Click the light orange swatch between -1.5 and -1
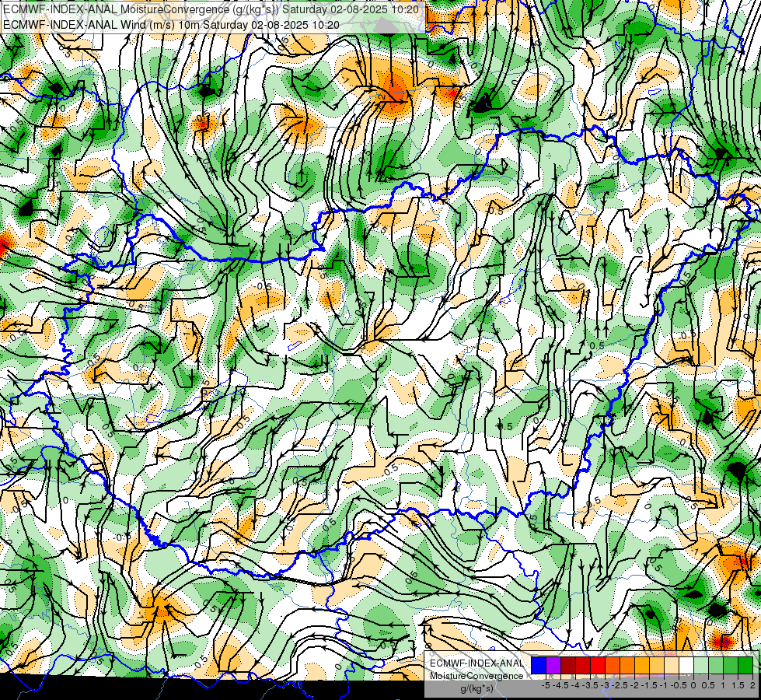 [x=657, y=665]
